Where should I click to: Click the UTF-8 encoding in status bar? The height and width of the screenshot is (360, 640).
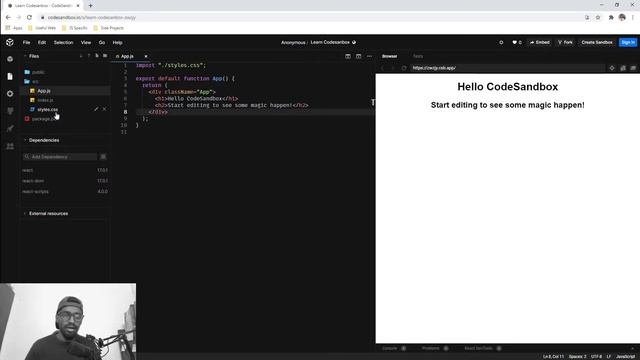pos(596,357)
